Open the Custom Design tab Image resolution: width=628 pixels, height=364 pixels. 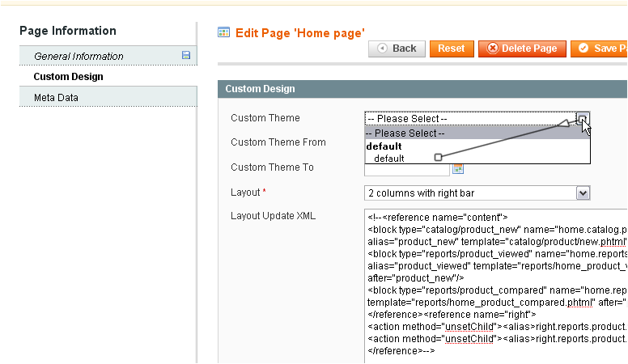(x=68, y=77)
